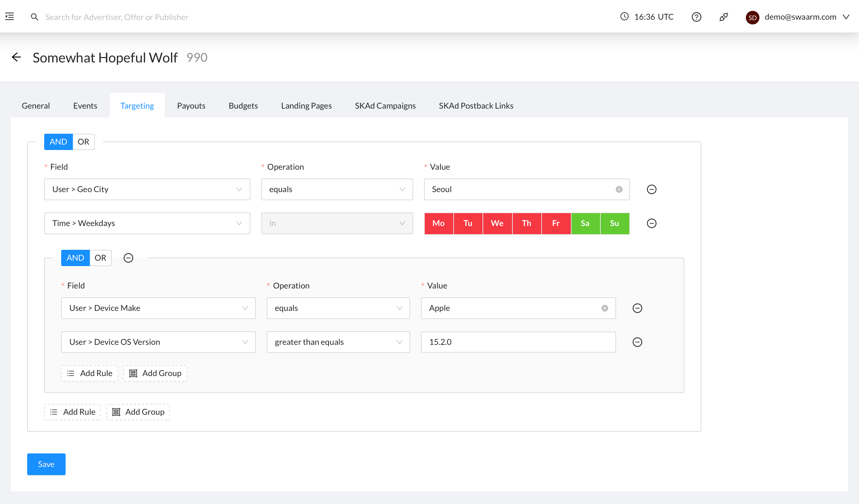Click the SD user avatar icon
The height and width of the screenshot is (504, 859).
click(752, 17)
